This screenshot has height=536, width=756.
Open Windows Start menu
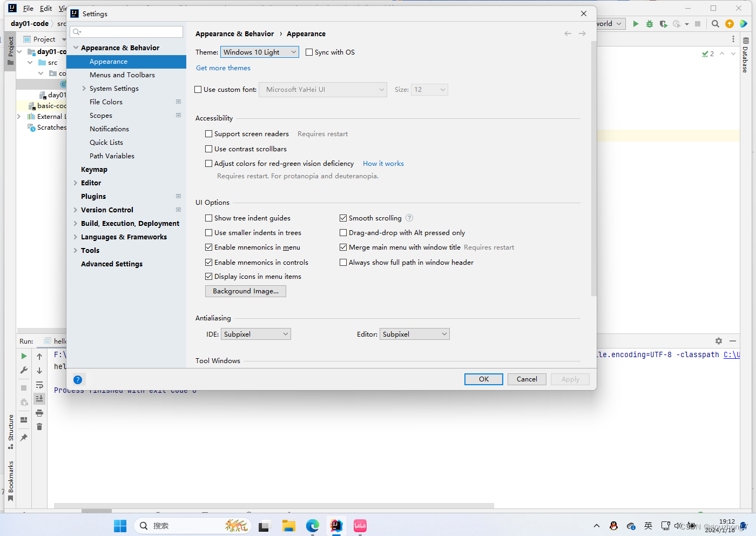point(120,526)
